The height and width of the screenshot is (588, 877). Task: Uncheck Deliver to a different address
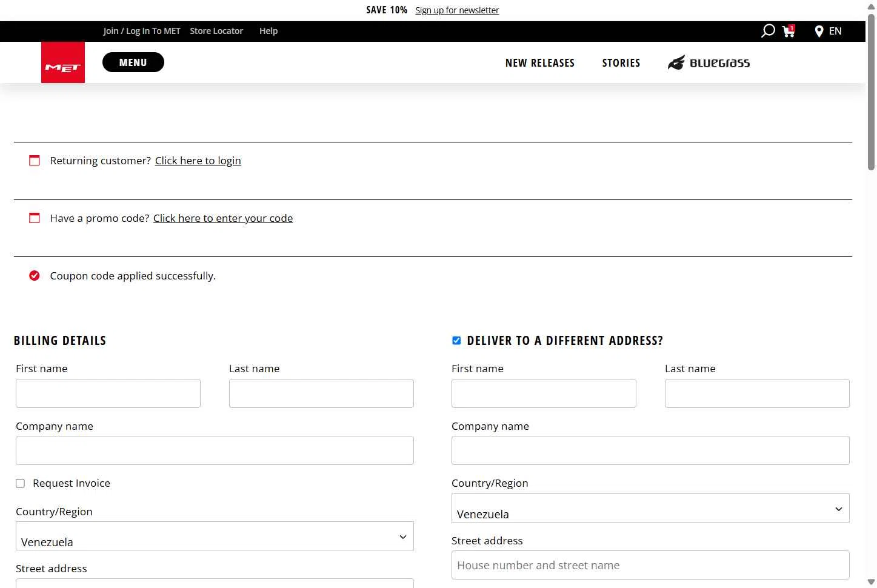click(x=456, y=341)
